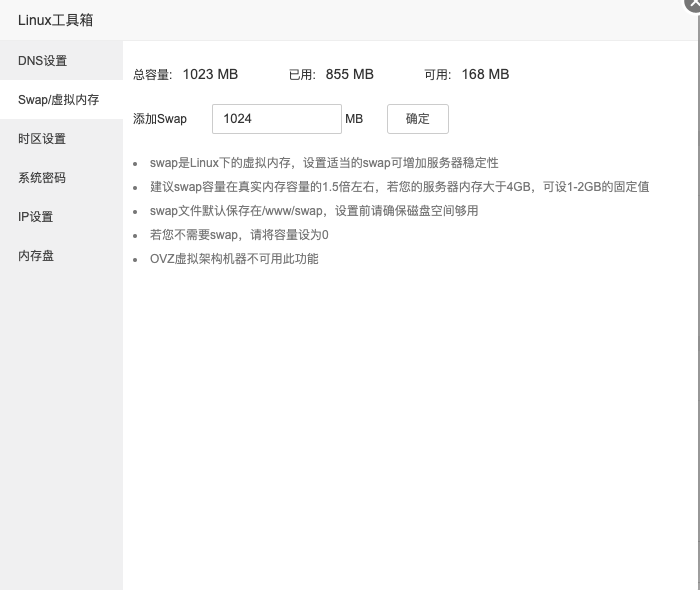The height and width of the screenshot is (590, 700).
Task: Click the 添加Swap size input field
Action: point(277,119)
